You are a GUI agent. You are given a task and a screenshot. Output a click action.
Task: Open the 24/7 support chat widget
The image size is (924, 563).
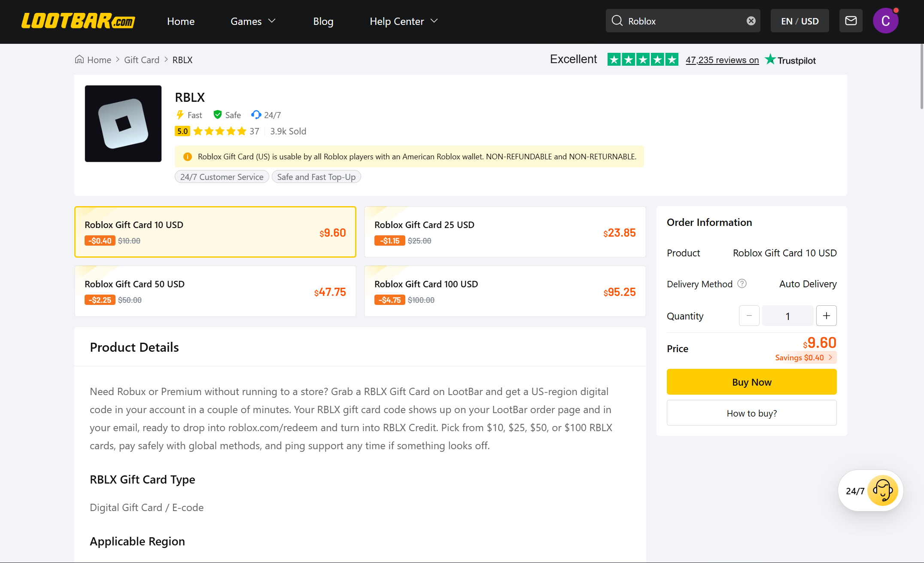[871, 490]
